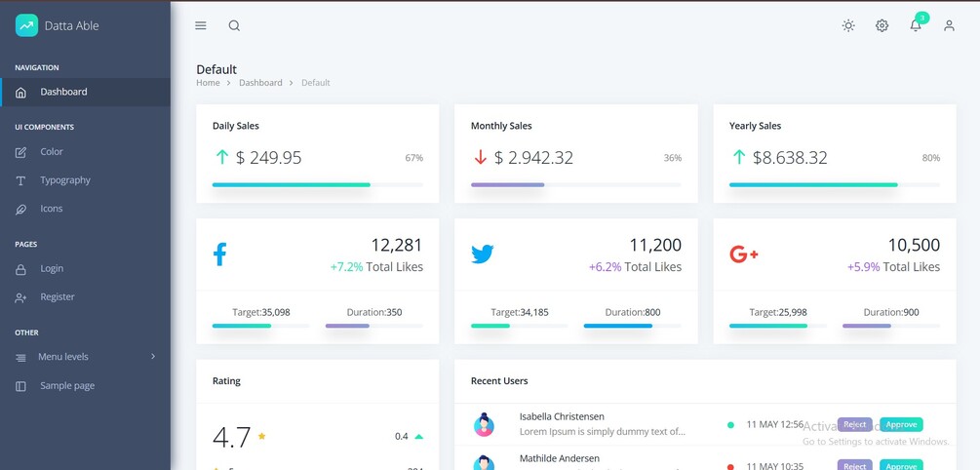The image size is (980, 470).
Task: Click the Color edit icon in sidebar
Action: (20, 152)
